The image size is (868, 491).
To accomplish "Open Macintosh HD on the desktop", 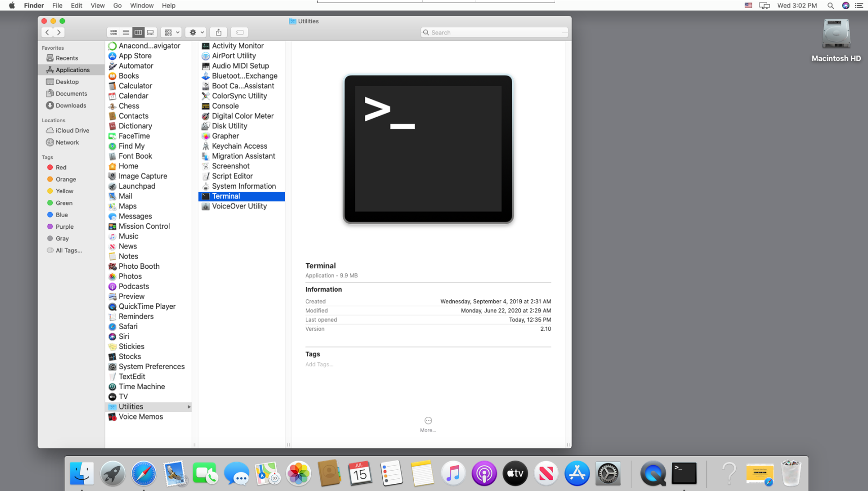I will [836, 41].
